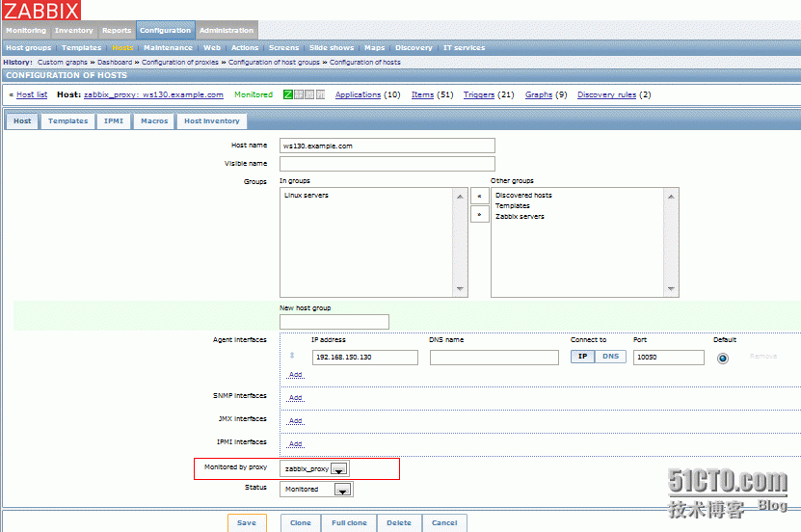Open the Inventory menu
This screenshot has width=801, height=532.
74,30
